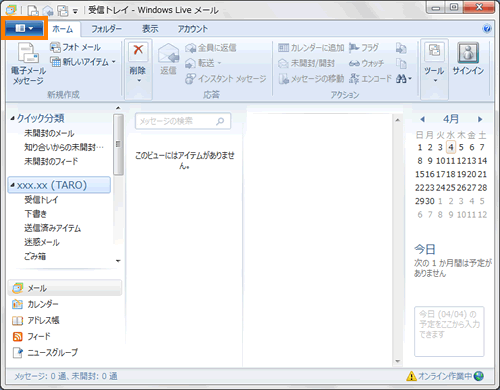This screenshot has width=500, height=390.
Task: Open the blue application menu button
Action: click(24, 28)
